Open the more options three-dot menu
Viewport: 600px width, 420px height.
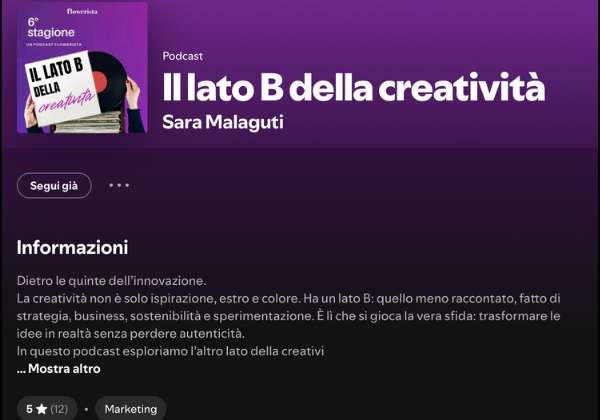tap(119, 186)
